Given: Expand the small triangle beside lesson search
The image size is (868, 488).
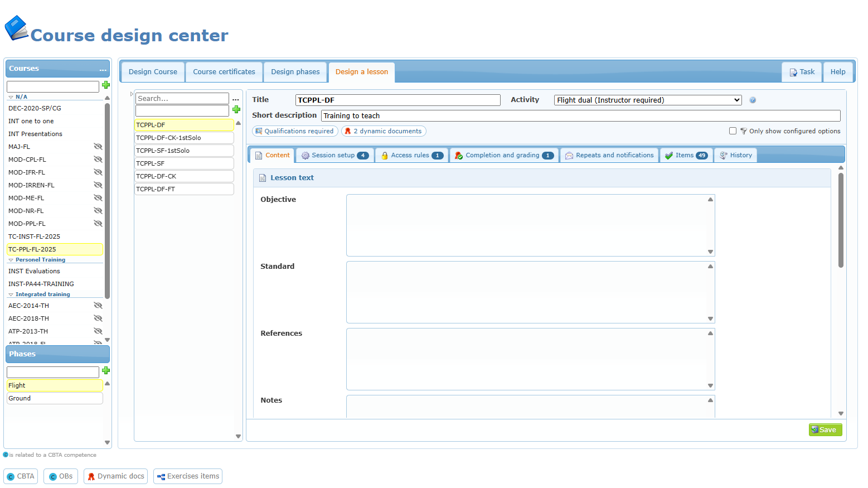Looking at the screenshot, I should pyautogui.click(x=132, y=94).
